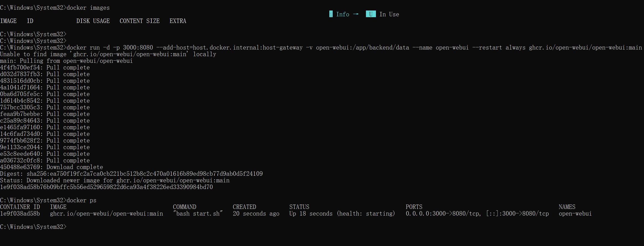Click the image name in the docker ps row
Screen dimensions: 644x246
pyautogui.click(x=106, y=214)
